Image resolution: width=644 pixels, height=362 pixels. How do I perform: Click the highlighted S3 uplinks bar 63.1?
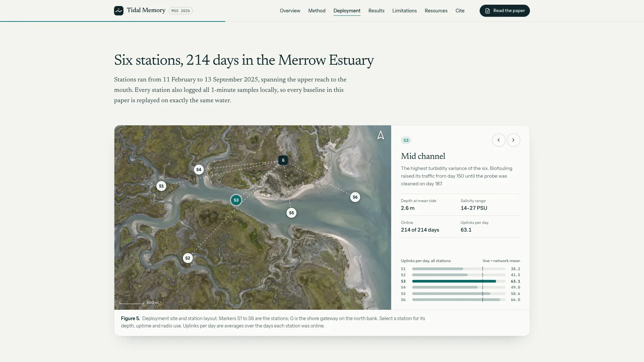(x=461, y=281)
